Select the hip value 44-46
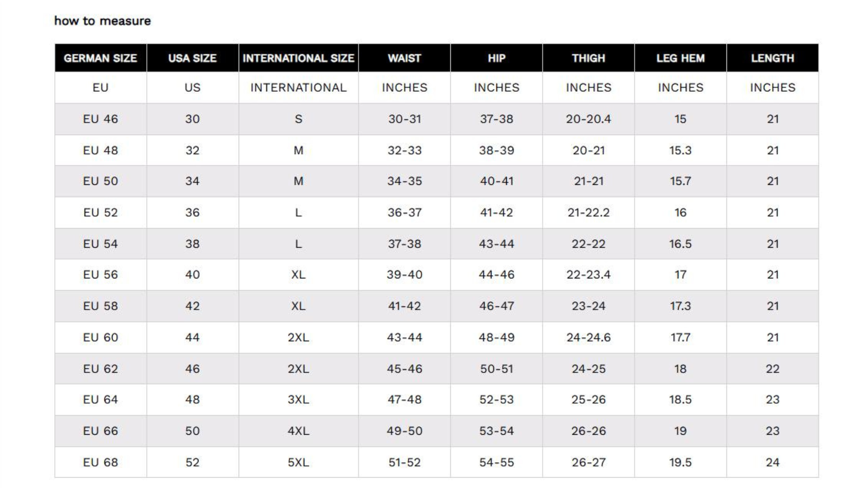 point(496,274)
